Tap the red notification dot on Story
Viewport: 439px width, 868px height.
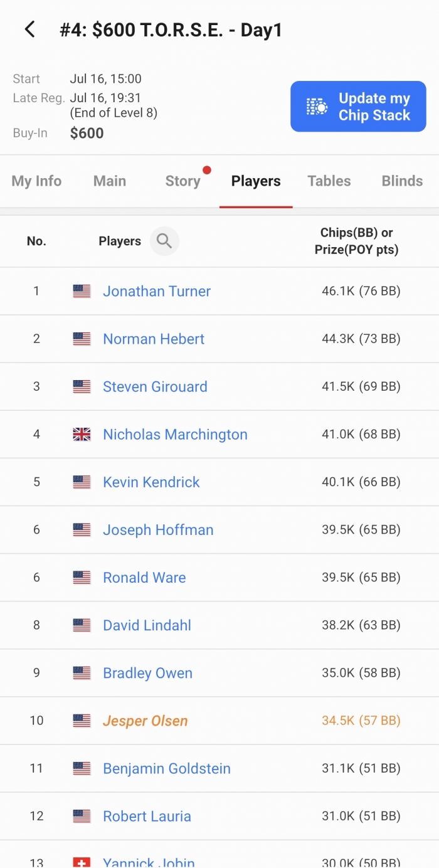click(x=207, y=170)
